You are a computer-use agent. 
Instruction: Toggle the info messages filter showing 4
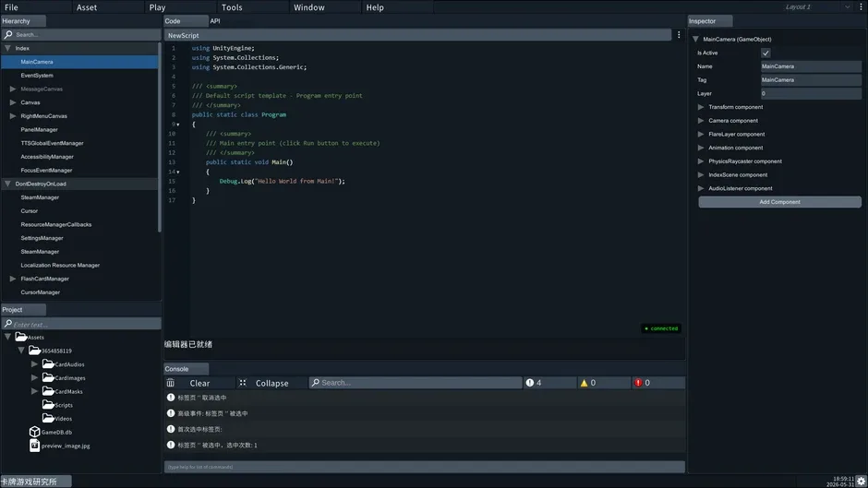tap(549, 383)
